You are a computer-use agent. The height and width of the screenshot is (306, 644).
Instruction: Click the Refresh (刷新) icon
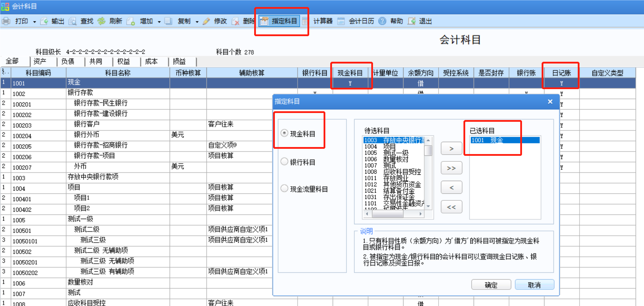coord(102,21)
